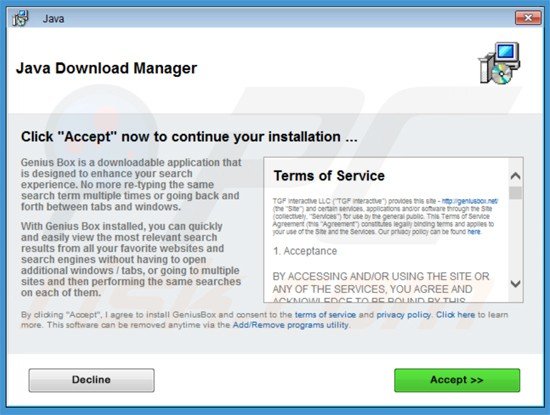
Task: Click the installer computer and disc icon
Action: point(499,63)
